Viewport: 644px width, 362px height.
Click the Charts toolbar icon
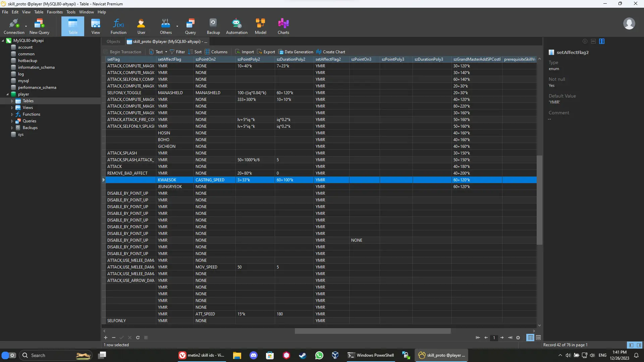tap(283, 26)
